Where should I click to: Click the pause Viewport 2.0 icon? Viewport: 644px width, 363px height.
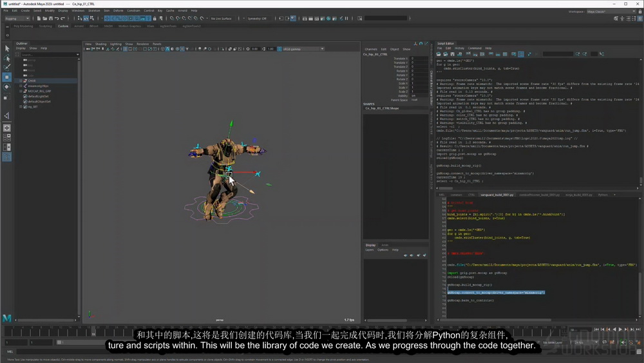(346, 19)
